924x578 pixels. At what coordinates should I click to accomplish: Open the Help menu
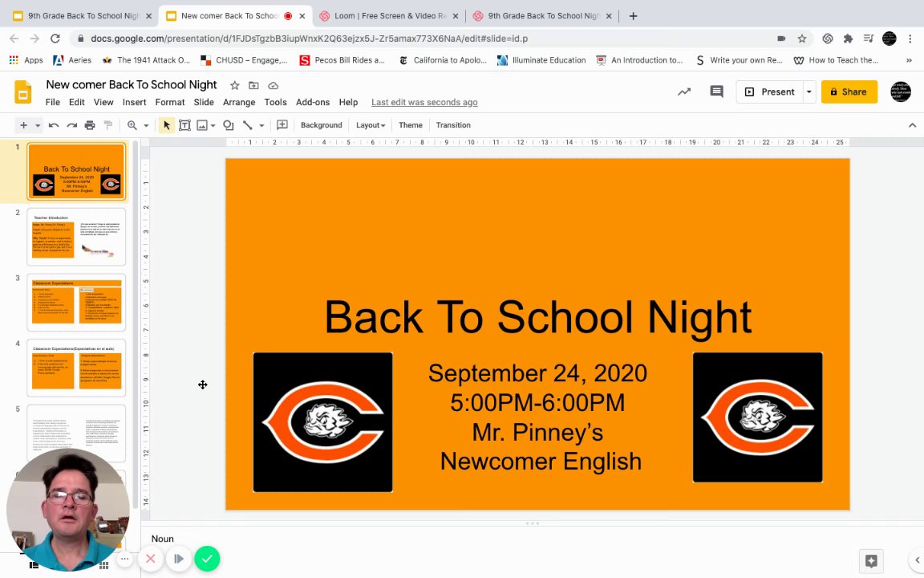pyautogui.click(x=348, y=102)
